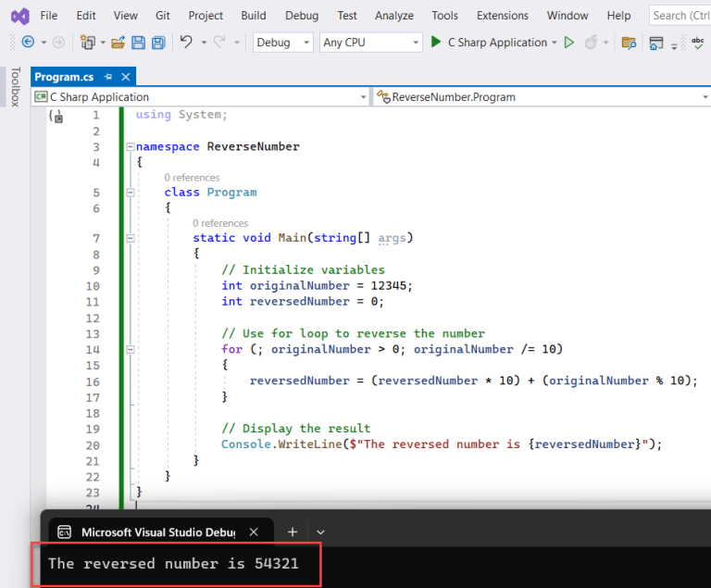The height and width of the screenshot is (588, 711).
Task: Expand the Undo history dropdown
Action: (x=204, y=43)
